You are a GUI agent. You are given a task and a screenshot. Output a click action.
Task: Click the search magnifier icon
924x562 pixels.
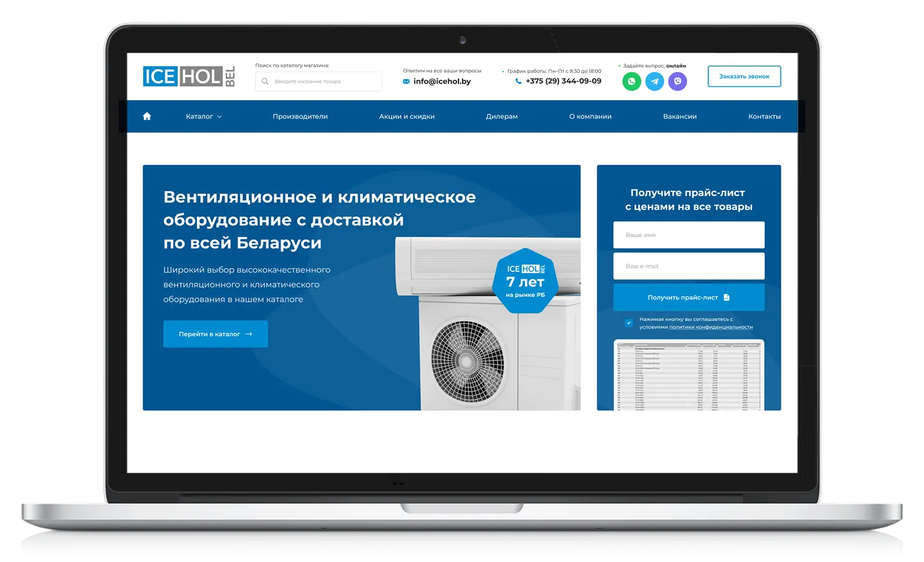tap(265, 82)
